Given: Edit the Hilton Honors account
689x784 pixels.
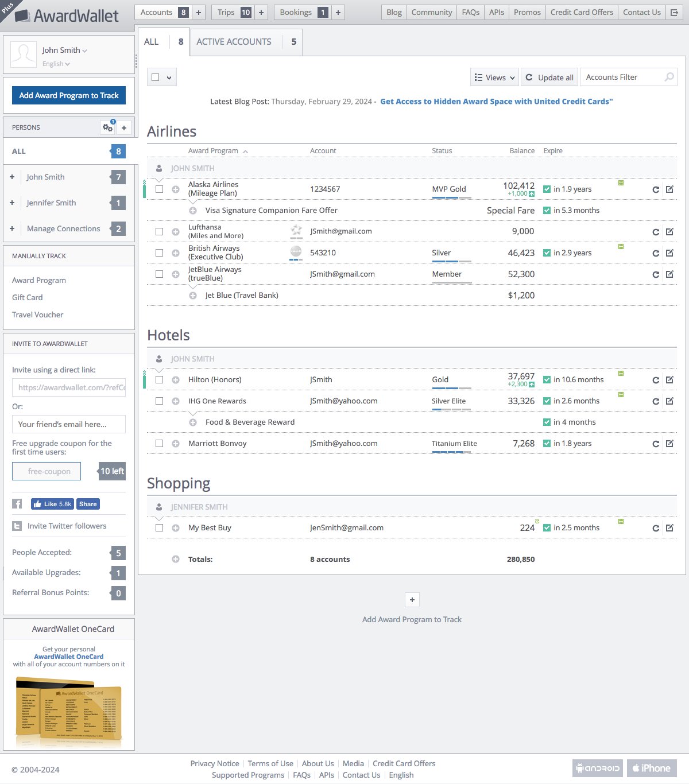Looking at the screenshot, I should click(x=669, y=380).
